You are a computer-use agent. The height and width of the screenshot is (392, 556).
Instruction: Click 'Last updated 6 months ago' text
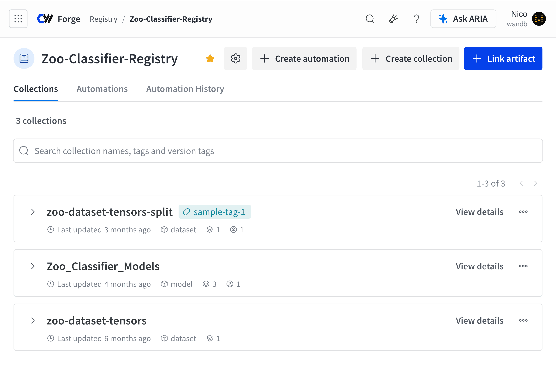(x=104, y=338)
